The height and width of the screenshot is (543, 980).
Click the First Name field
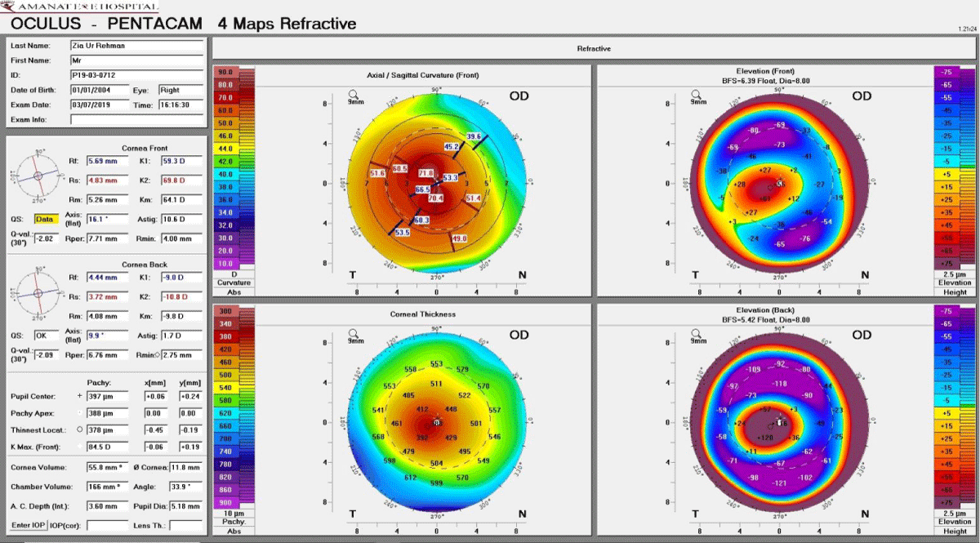[x=136, y=61]
